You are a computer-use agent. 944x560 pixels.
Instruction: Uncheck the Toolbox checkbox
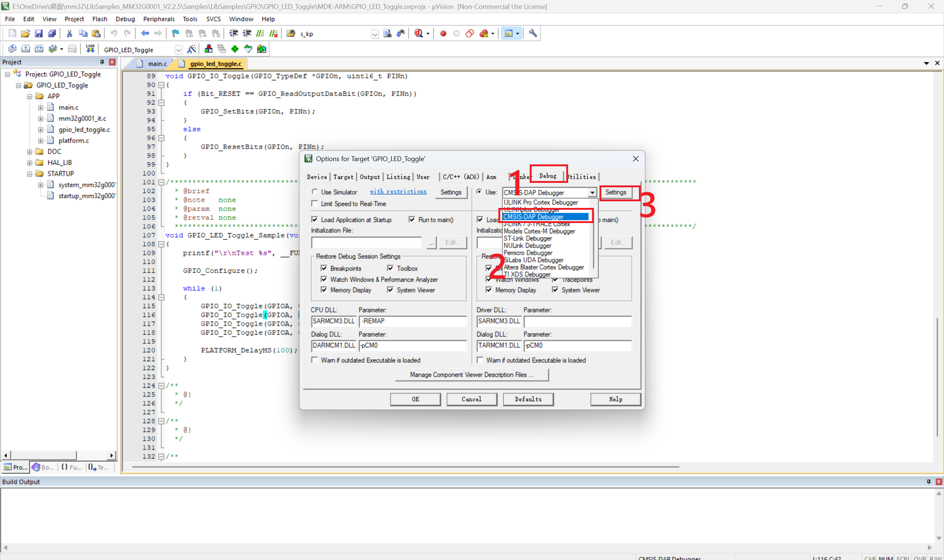coord(390,268)
